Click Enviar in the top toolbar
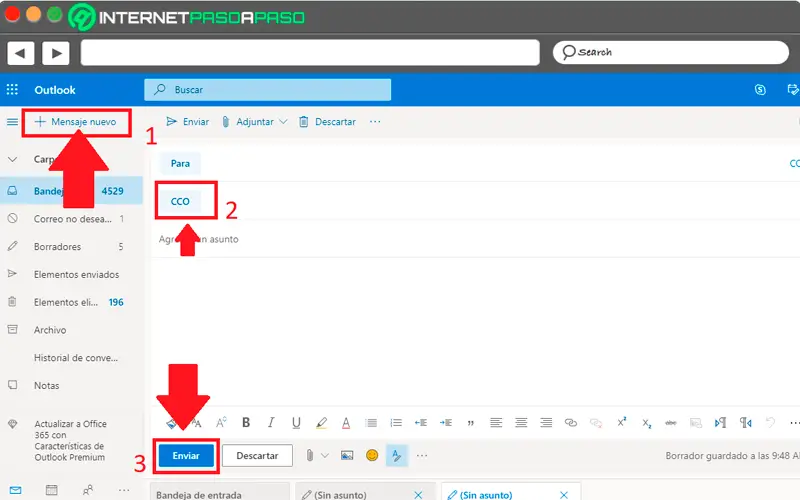The width and height of the screenshot is (800, 500). [x=188, y=122]
